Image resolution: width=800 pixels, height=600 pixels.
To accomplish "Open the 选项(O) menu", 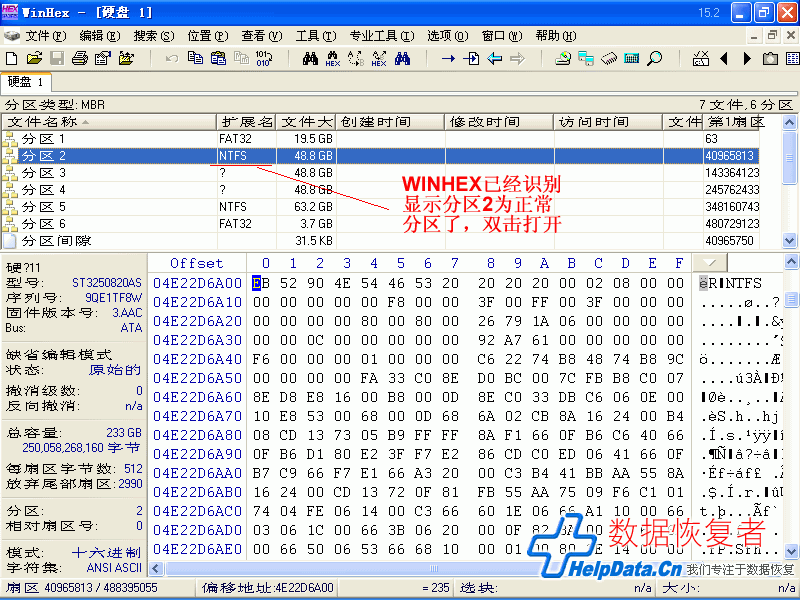I will (447, 36).
